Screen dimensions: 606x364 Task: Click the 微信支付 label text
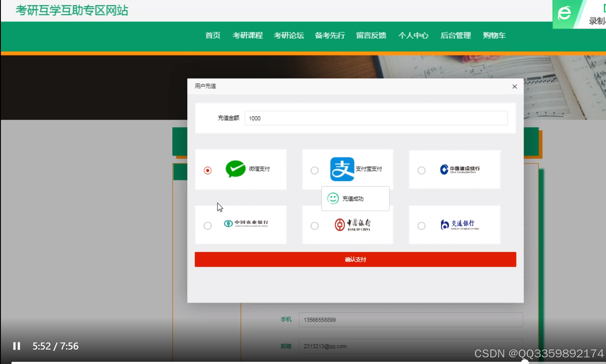point(260,169)
